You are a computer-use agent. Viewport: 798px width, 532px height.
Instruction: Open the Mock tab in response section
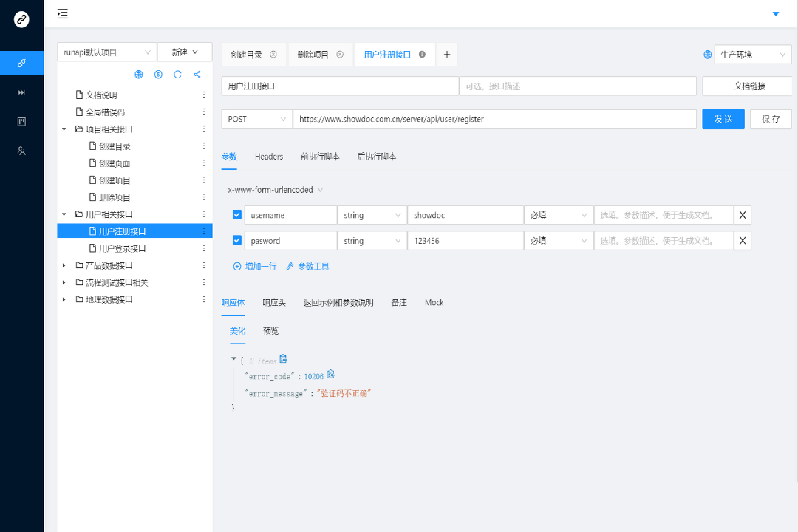click(434, 302)
